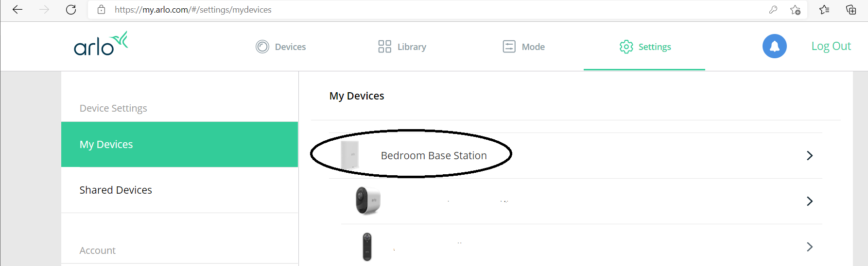View site info lock icon
The image size is (868, 266).
click(102, 10)
